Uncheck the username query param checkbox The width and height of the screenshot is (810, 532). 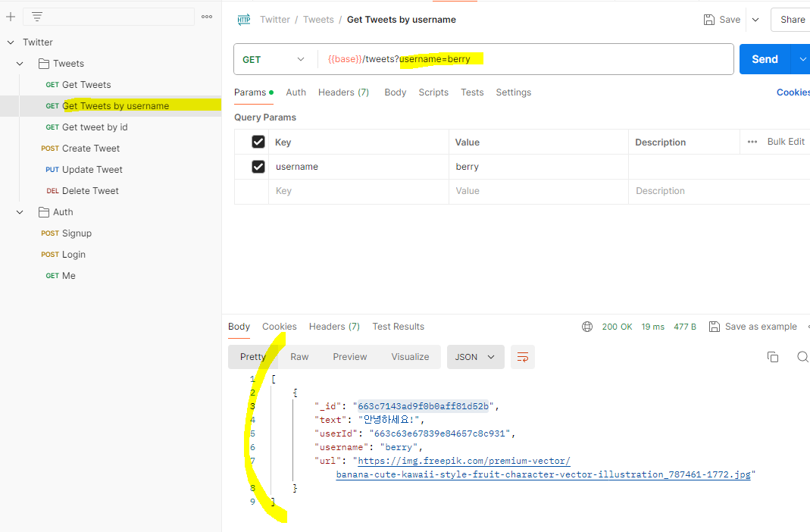258,167
